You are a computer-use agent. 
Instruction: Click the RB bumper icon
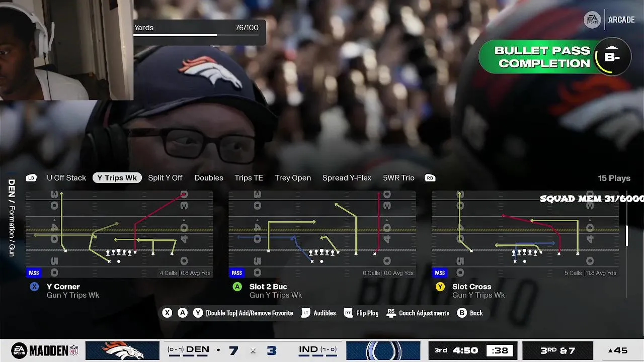click(x=430, y=178)
